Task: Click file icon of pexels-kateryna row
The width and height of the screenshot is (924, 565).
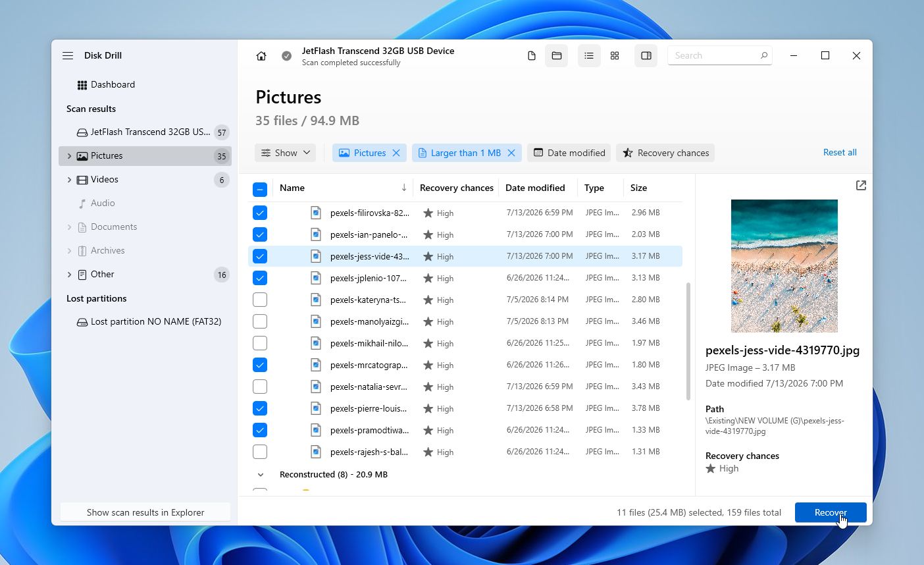Action: [x=316, y=300]
